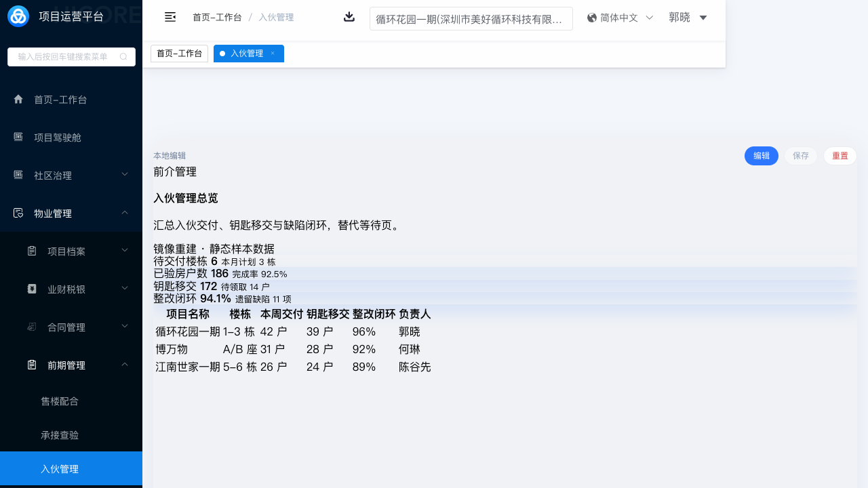Click the platform logo icon

(18, 16)
